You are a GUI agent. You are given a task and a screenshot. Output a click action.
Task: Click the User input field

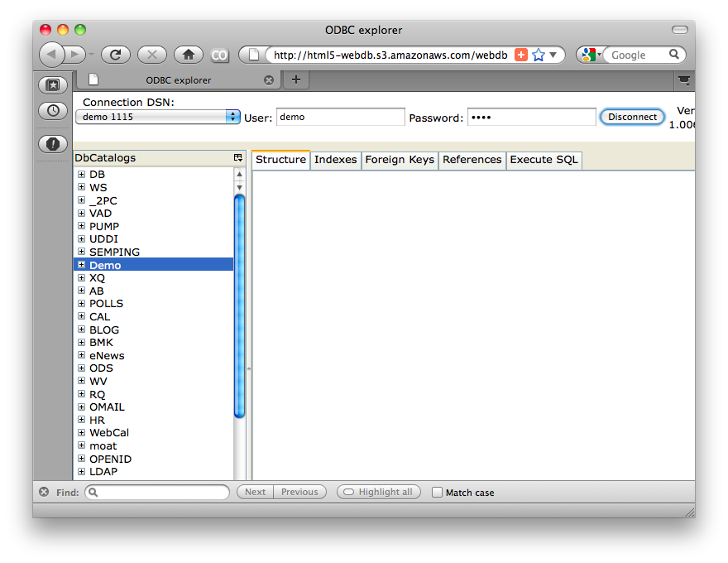pyautogui.click(x=340, y=117)
